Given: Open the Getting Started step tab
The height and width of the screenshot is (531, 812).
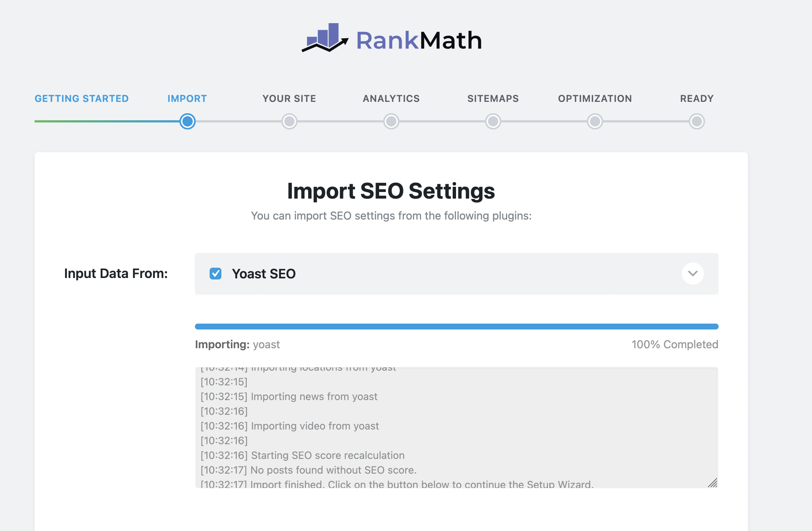Looking at the screenshot, I should (82, 99).
